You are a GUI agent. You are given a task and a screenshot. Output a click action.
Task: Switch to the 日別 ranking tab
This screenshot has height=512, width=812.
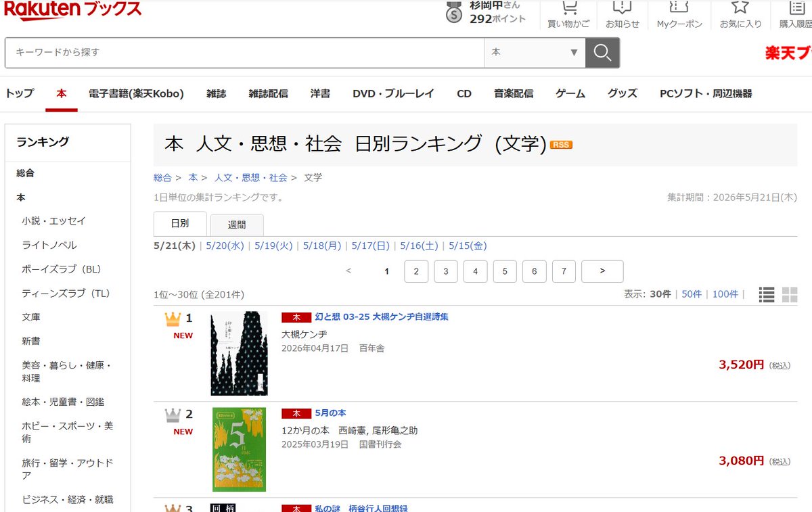click(x=180, y=224)
